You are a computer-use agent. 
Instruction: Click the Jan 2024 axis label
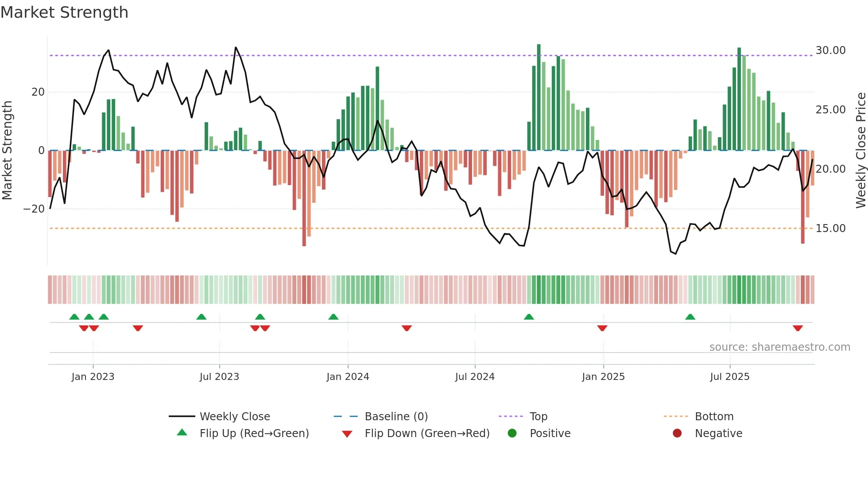(348, 376)
